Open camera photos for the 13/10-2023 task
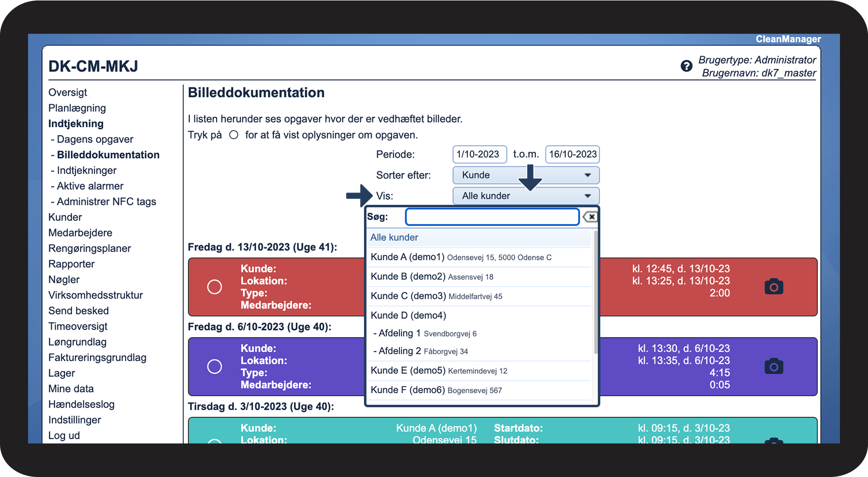868x477 pixels. 774,286
